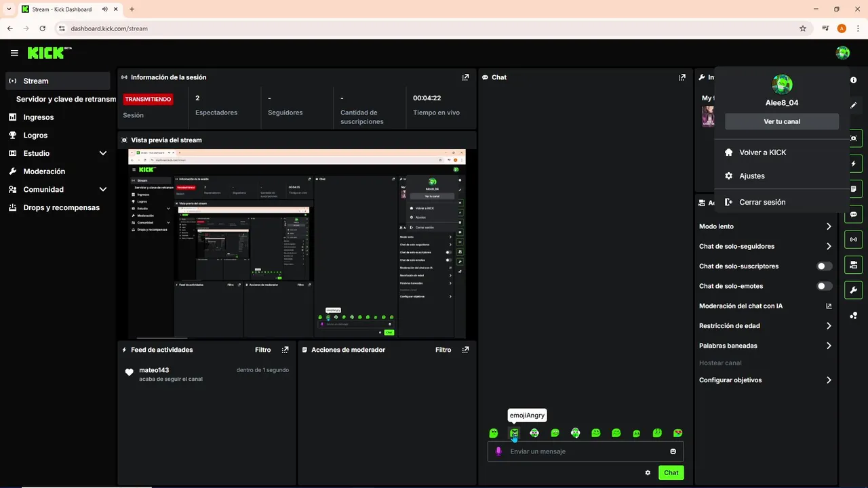Image resolution: width=868 pixels, height=488 pixels.
Task: Click the Enviar un mensaje input field
Action: point(585,451)
